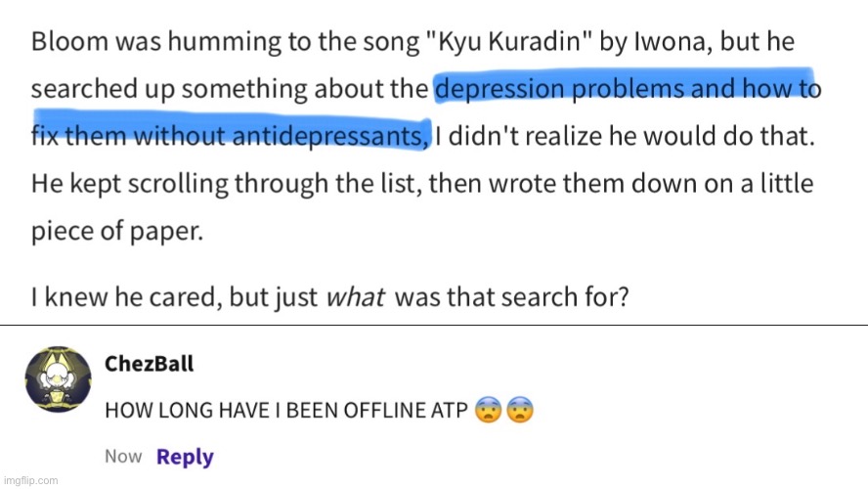
Task: Open the ChezBall username link
Action: point(149,364)
